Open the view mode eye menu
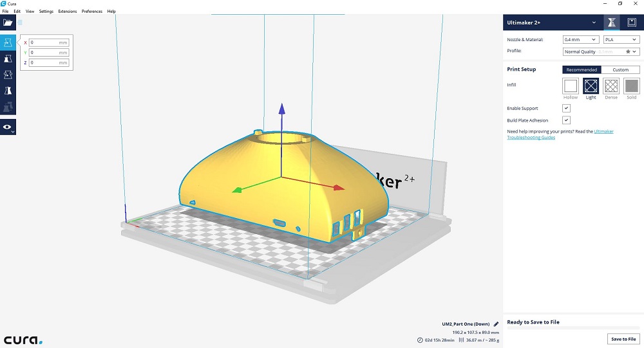Viewport: 644px width, 348px height. [x=8, y=127]
